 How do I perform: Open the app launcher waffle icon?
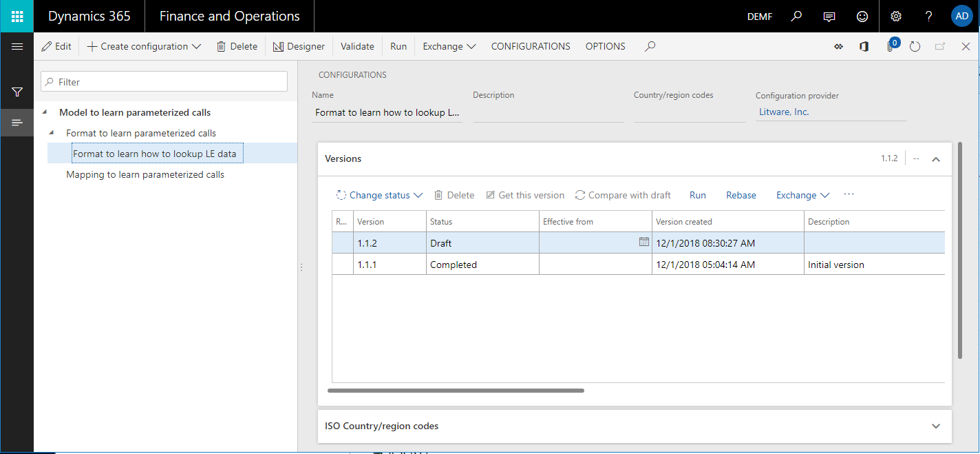pos(17,17)
